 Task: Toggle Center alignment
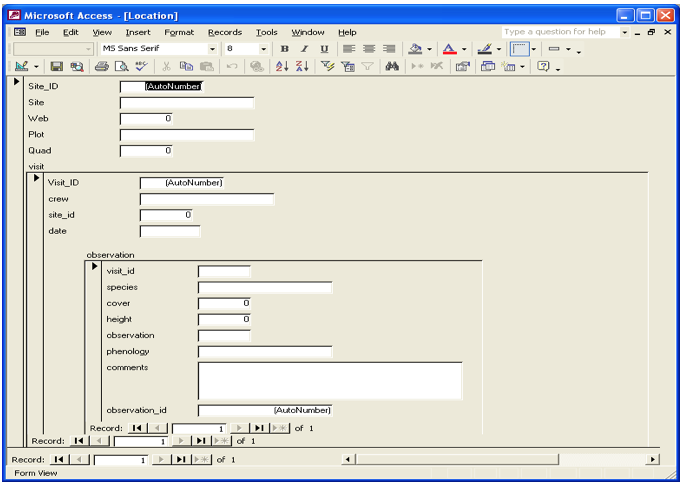click(x=369, y=49)
